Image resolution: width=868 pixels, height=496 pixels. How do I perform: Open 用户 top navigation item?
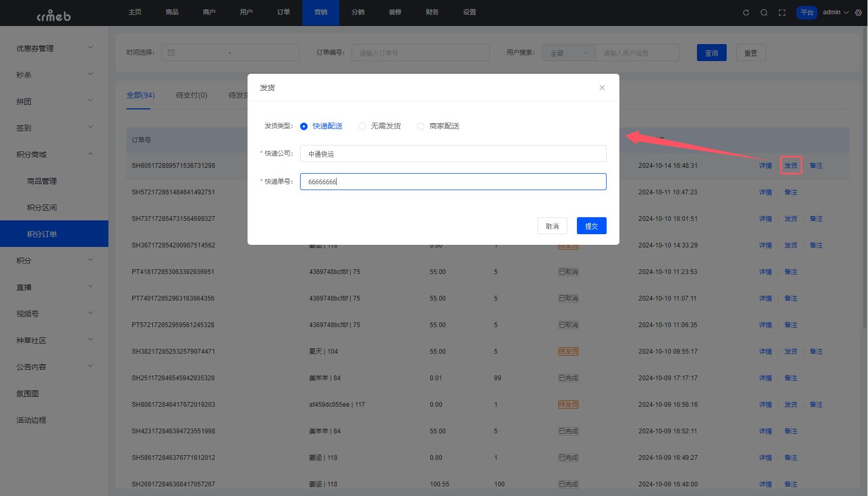coord(246,12)
